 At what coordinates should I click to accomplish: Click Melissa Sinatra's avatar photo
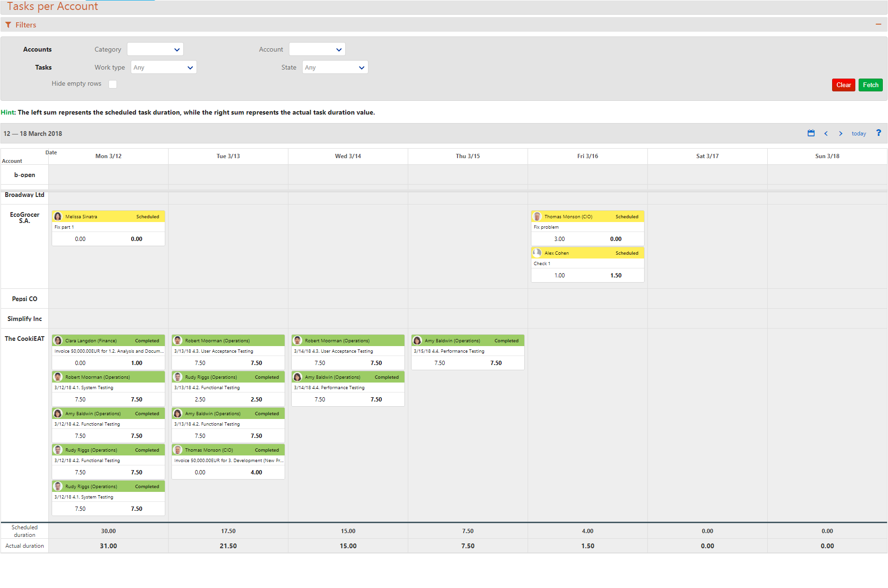pyautogui.click(x=58, y=216)
